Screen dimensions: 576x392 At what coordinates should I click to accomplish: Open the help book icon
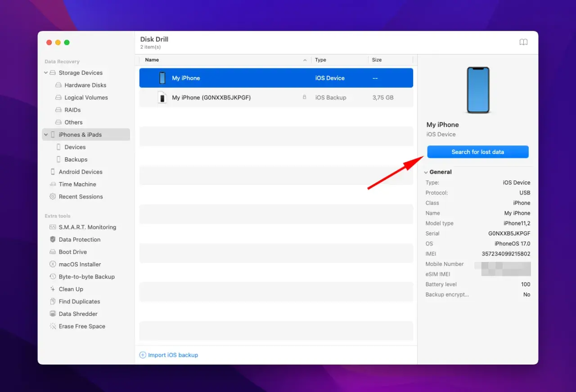(x=523, y=42)
